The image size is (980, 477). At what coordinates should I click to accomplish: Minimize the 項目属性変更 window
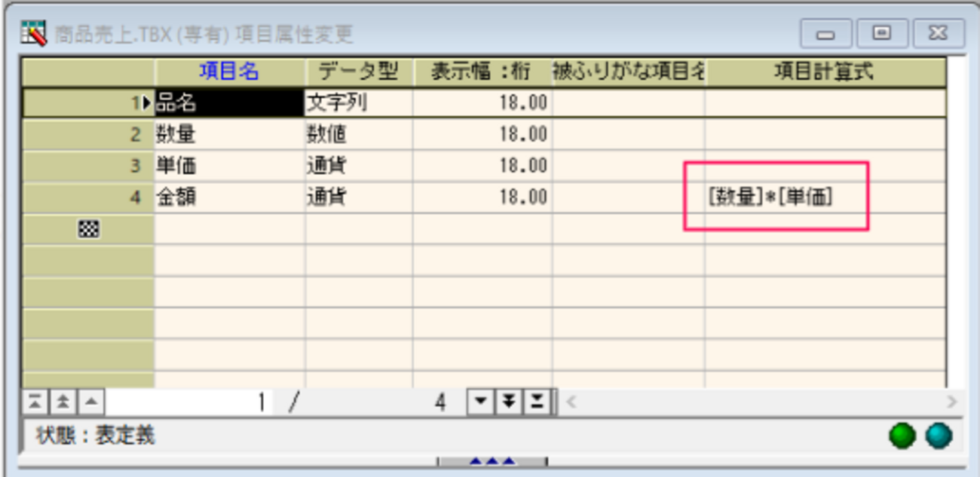click(825, 34)
